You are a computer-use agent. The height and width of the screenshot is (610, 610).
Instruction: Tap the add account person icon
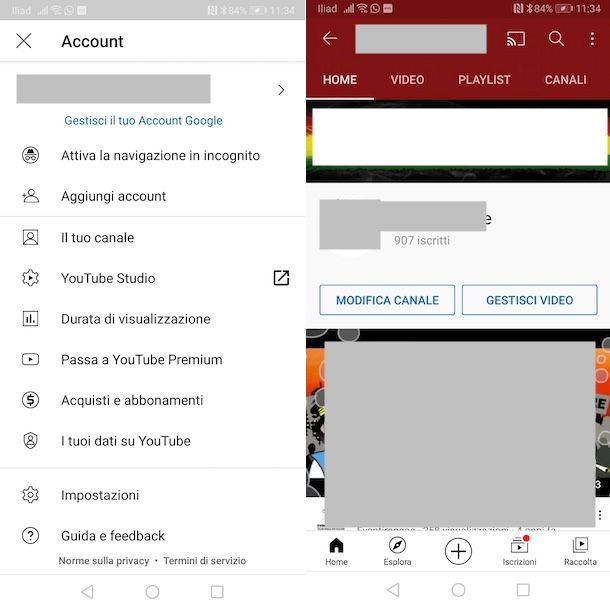[30, 196]
